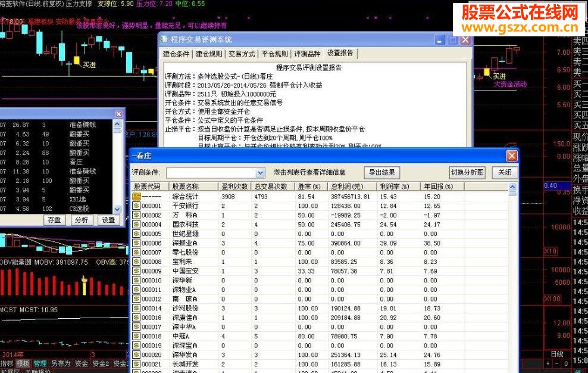Open the 评测条件 dropdown arrow

(x=260, y=173)
